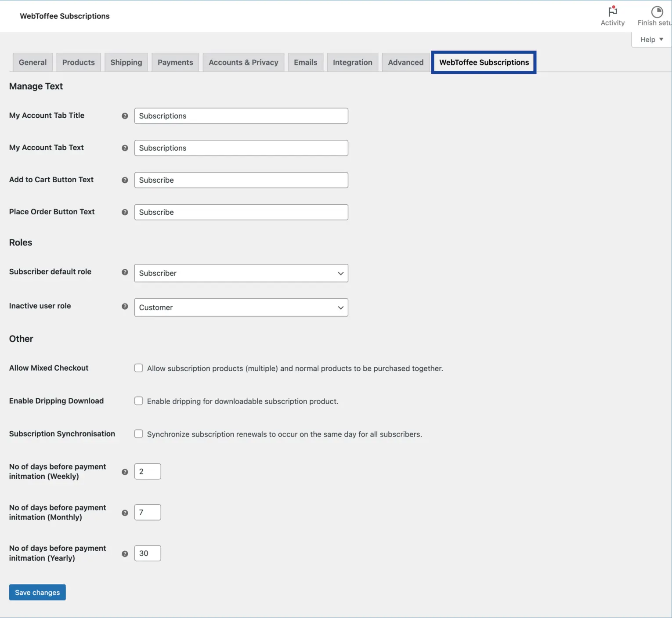Click the Finish setup link
The height and width of the screenshot is (618, 672).
pos(654,23)
